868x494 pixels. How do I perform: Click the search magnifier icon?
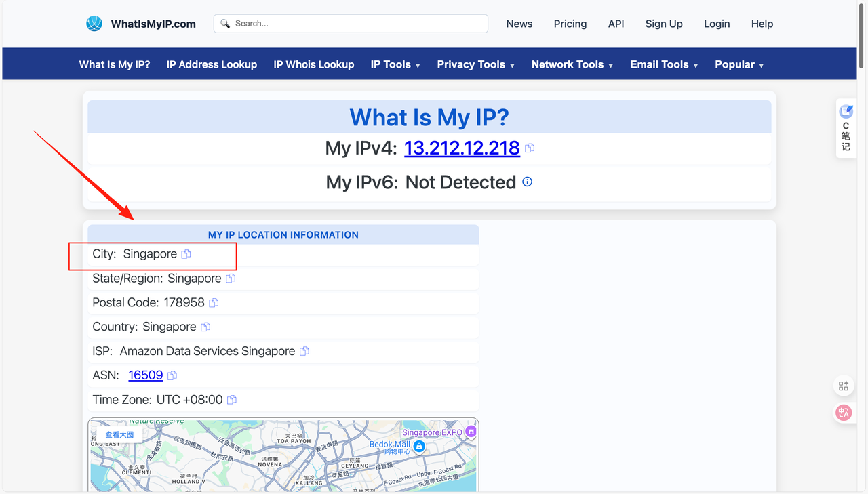(226, 24)
